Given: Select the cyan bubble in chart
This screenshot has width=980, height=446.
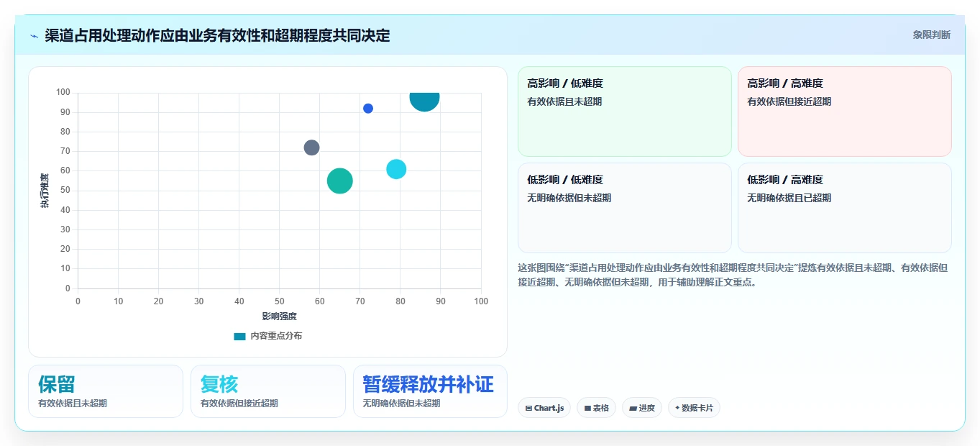Looking at the screenshot, I should tap(396, 169).
